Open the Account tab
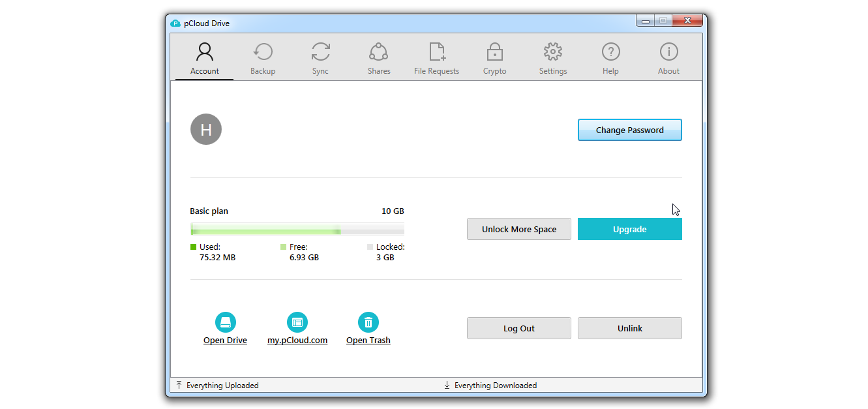 [205, 59]
